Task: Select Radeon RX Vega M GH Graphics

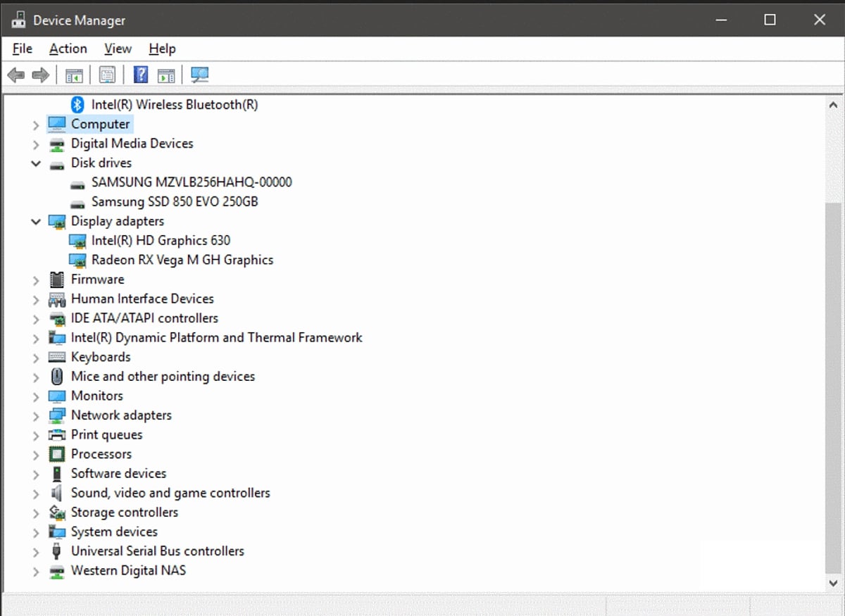Action: point(182,260)
